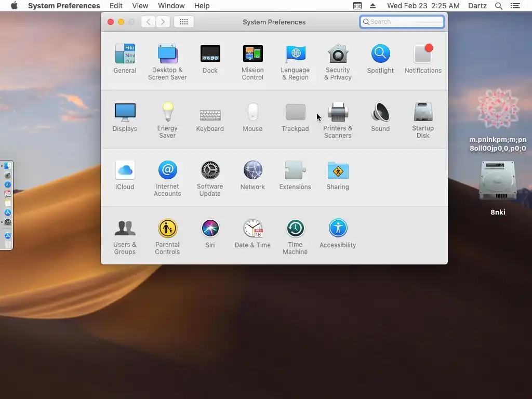Image resolution: width=532 pixels, height=399 pixels.
Task: Open Language & Region preferences
Action: pyautogui.click(x=295, y=62)
